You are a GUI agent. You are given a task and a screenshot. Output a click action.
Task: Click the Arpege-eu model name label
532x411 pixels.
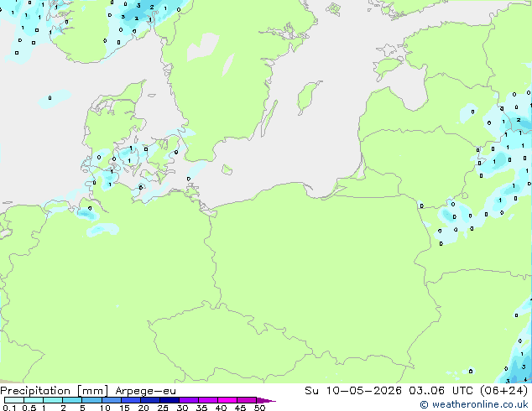tap(145, 391)
